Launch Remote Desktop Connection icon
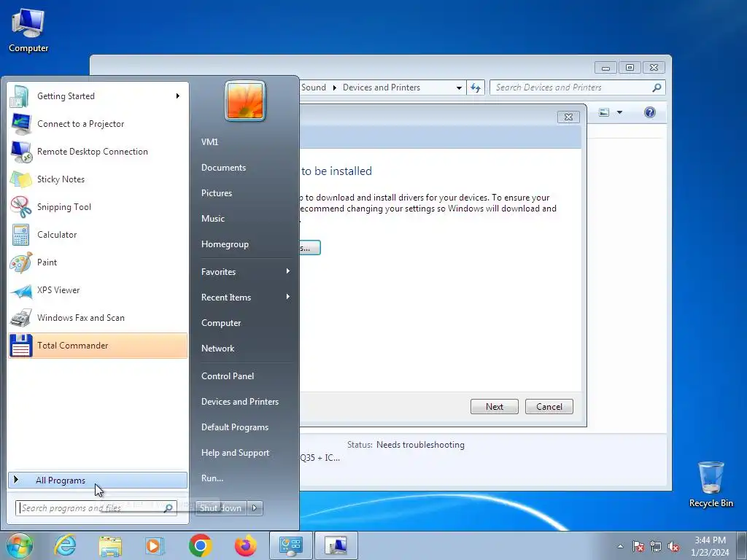 [20, 152]
